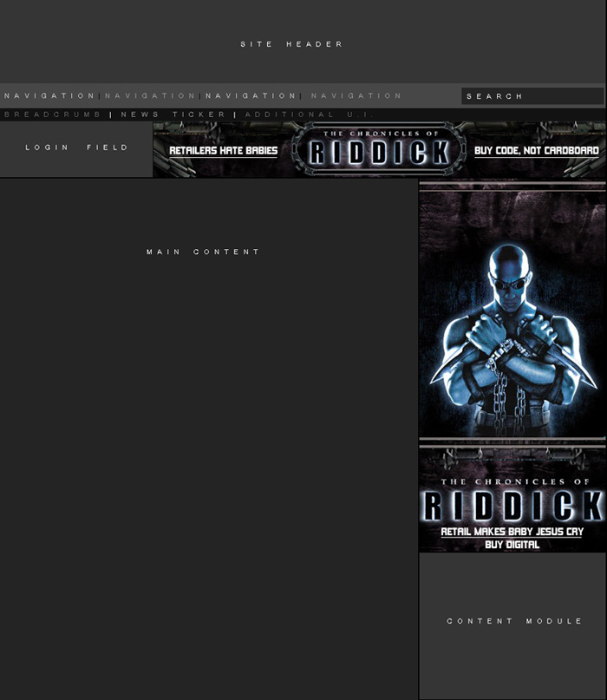Click BUY CODE, NOT CARDBOARD banner text
Image resolution: width=607 pixels, height=700 pixels.
coord(537,151)
